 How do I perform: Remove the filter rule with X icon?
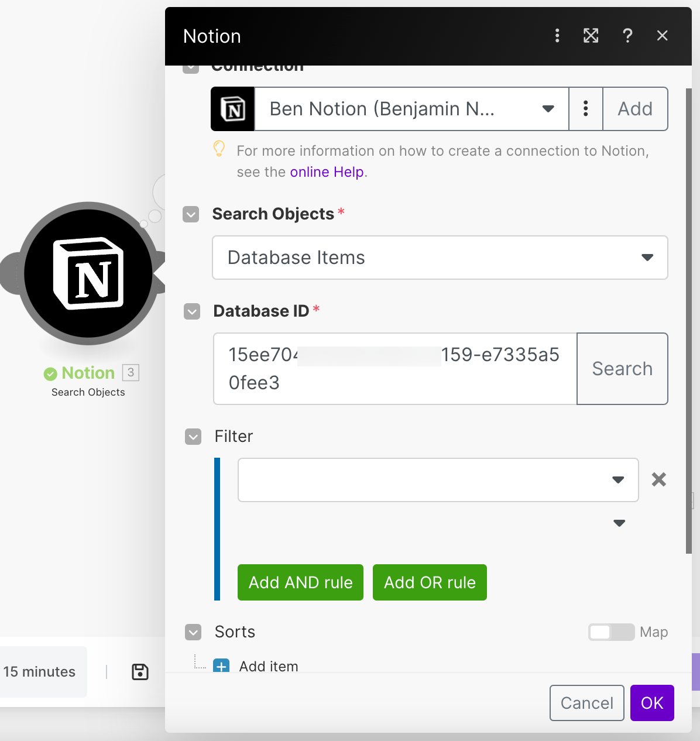(x=659, y=480)
